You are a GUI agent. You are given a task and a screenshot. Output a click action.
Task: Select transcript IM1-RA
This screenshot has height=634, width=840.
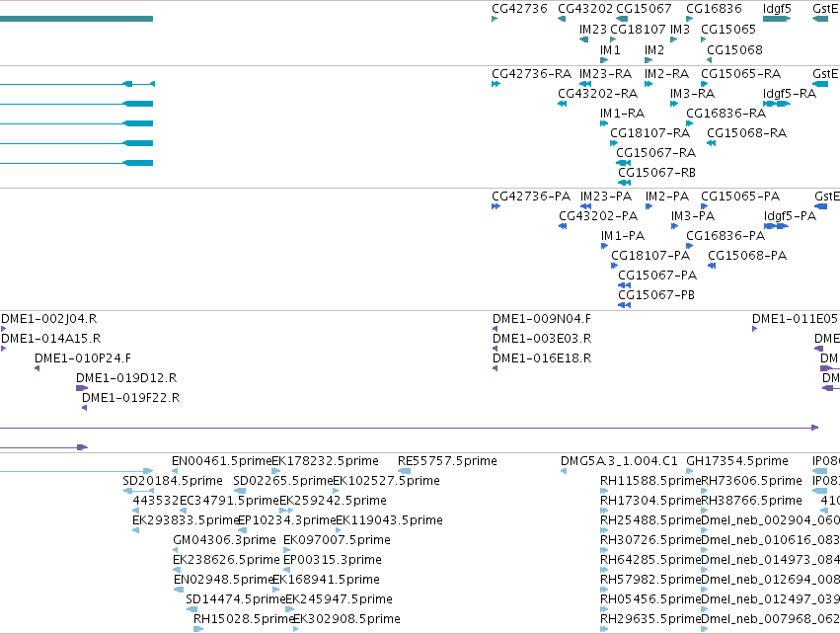click(x=623, y=114)
